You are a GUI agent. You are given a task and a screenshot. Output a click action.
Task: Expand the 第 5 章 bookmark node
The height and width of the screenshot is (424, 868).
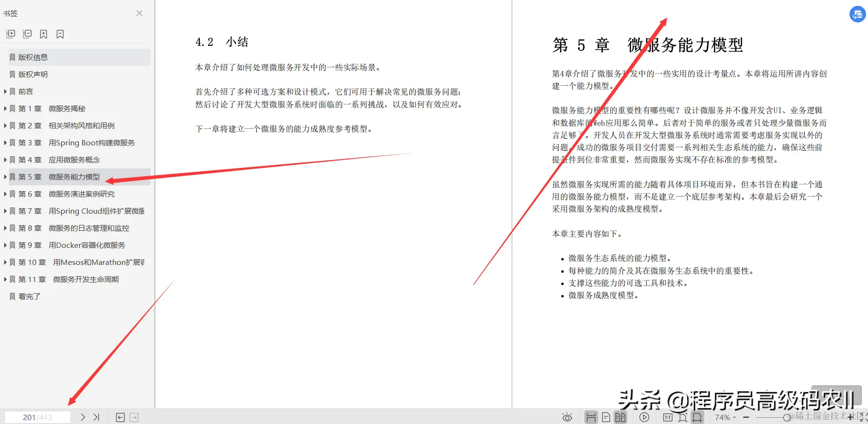(x=5, y=177)
